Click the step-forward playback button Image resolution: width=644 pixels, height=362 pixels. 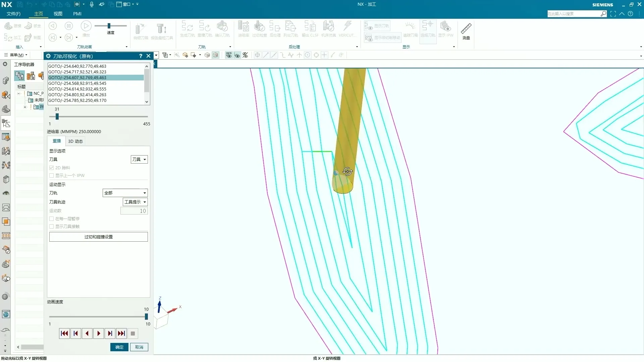110,334
